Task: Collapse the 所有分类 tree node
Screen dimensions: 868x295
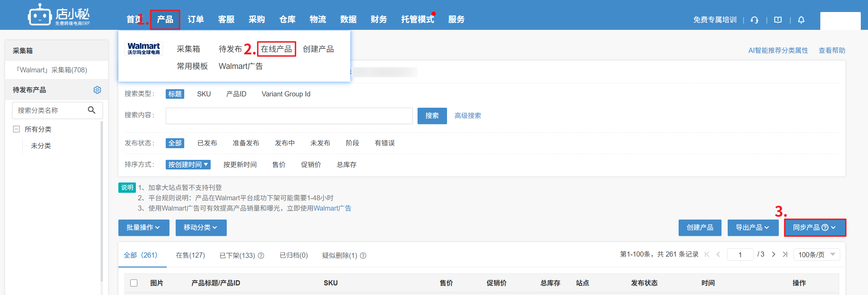Action: [x=16, y=129]
